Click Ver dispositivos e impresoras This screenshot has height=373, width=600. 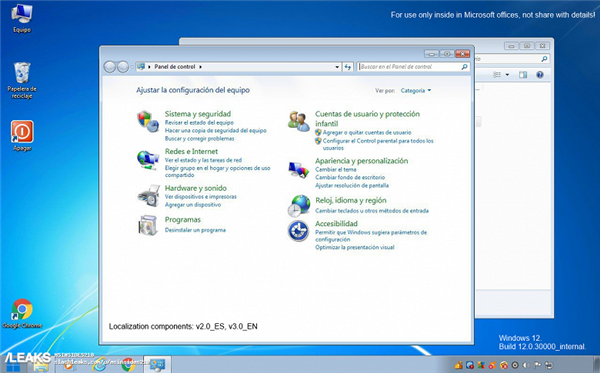pyautogui.click(x=201, y=197)
